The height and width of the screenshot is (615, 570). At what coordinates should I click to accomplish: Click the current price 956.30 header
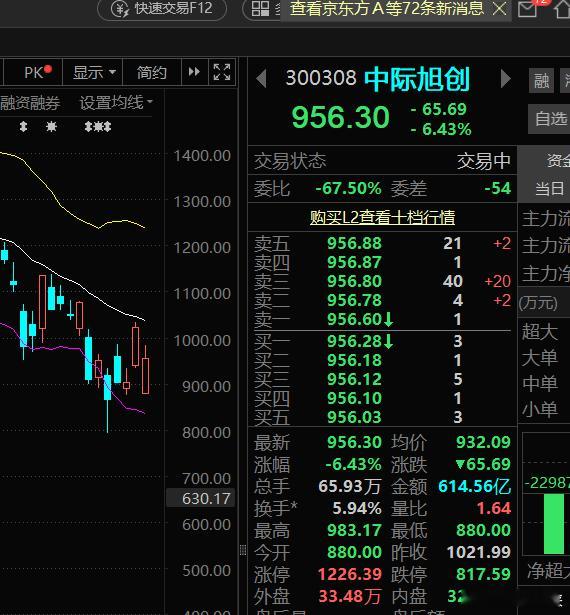point(341,117)
